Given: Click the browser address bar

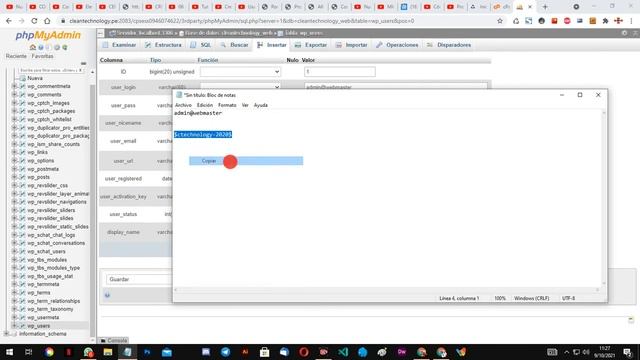Looking at the screenshot, I should [x=278, y=21].
